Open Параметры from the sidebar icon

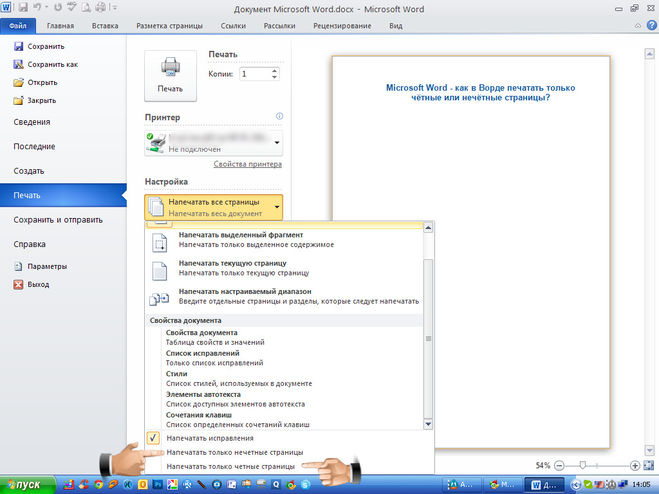coord(18,267)
